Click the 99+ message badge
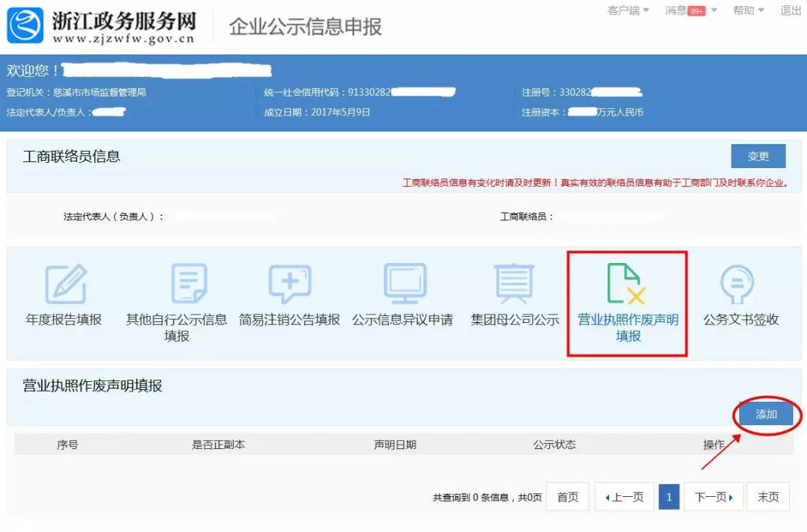 tap(697, 10)
